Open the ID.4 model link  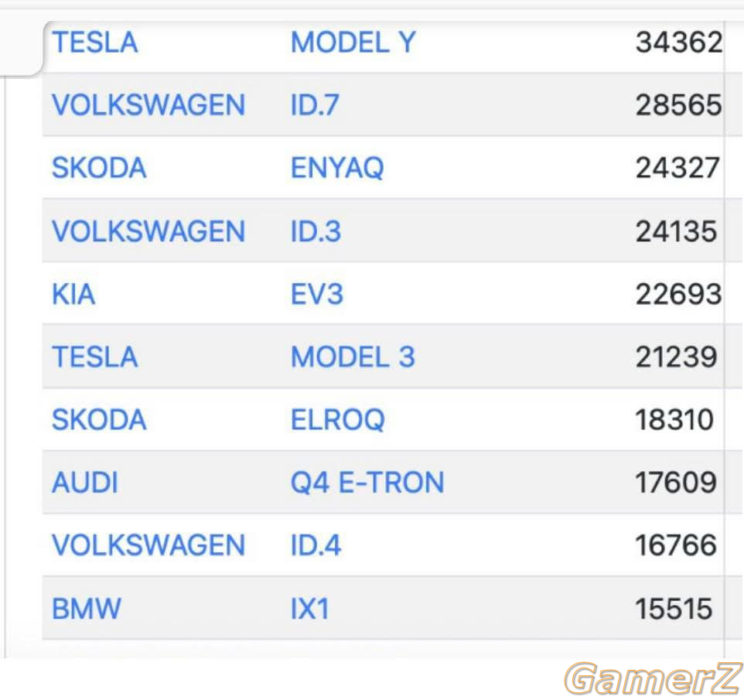pos(316,545)
